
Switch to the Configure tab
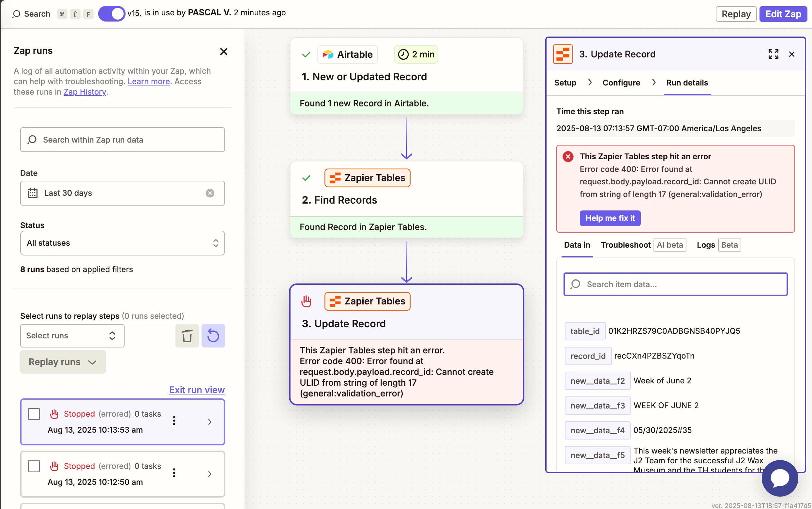click(x=621, y=83)
